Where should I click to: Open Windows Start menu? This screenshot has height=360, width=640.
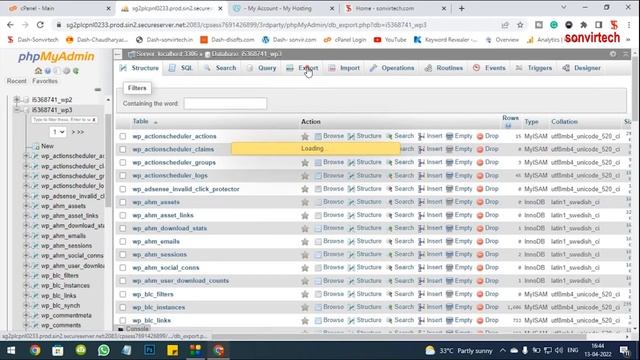coord(11,350)
